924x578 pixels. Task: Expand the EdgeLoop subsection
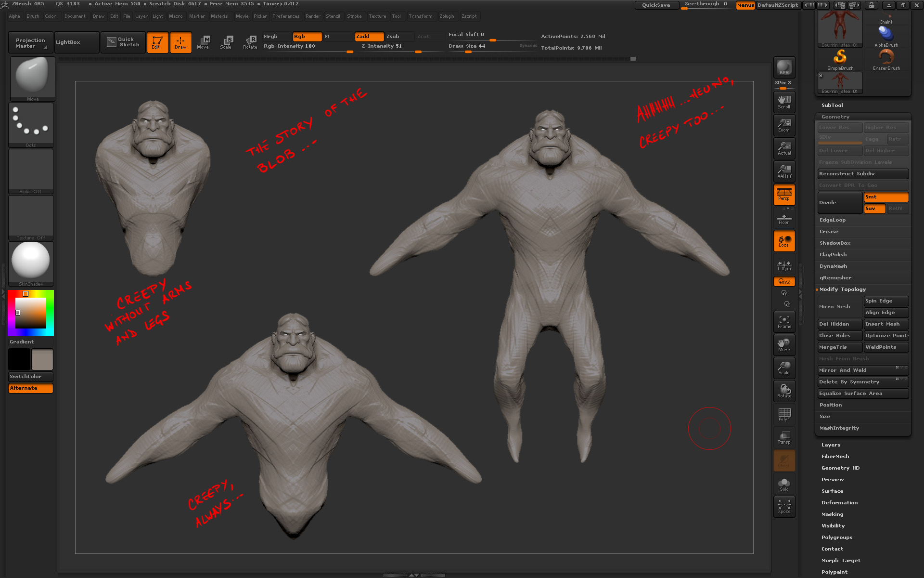pos(833,220)
